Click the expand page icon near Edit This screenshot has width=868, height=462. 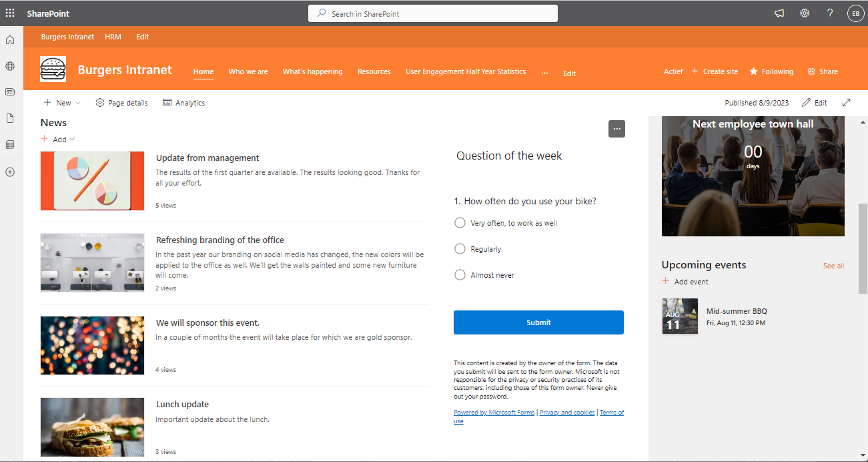(x=847, y=103)
